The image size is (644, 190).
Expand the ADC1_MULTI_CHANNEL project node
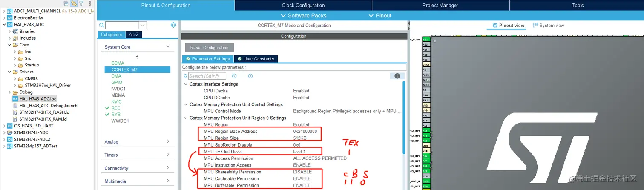click(4, 11)
